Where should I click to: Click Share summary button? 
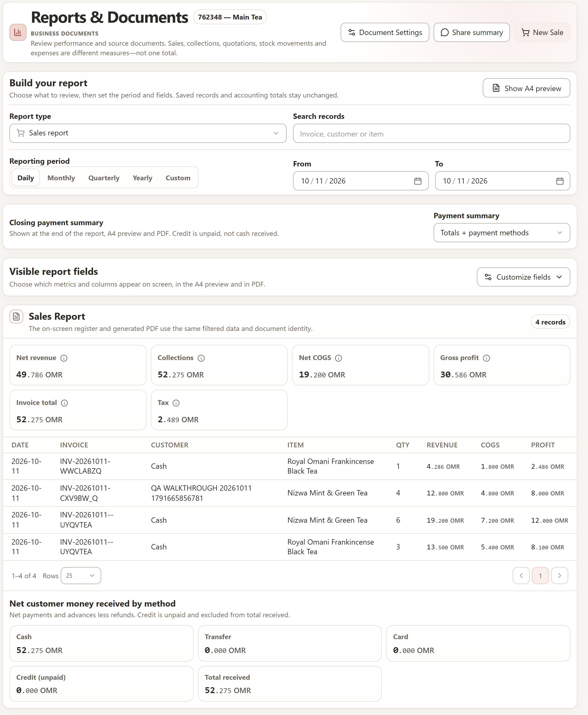(x=472, y=33)
